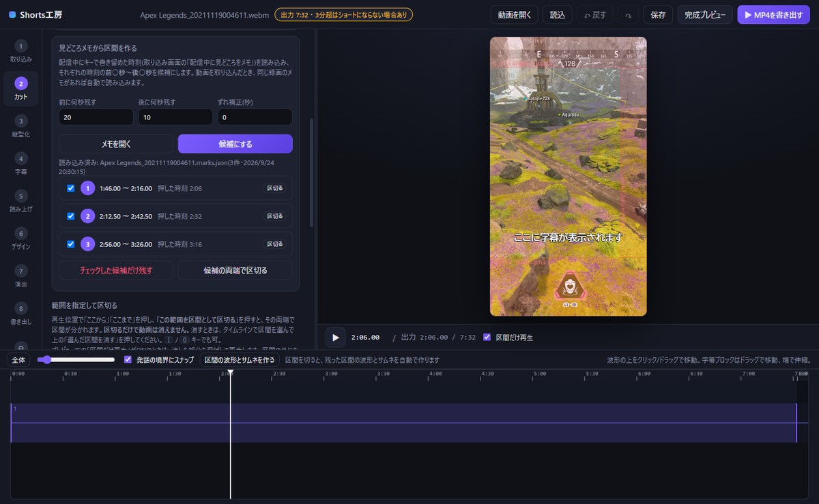The width and height of the screenshot is (819, 504).
Task: Click the 候補の両端で区切る button
Action: pyautogui.click(x=235, y=270)
